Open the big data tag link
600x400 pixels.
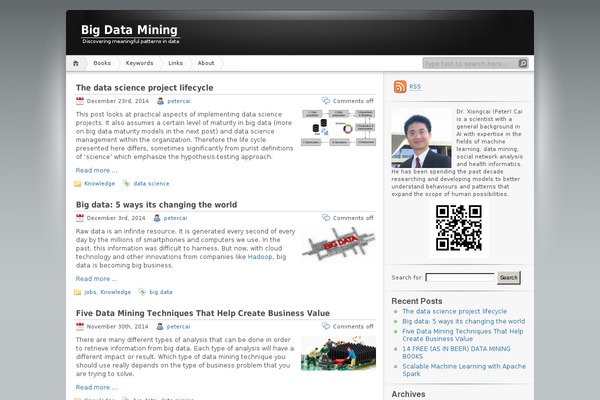[x=161, y=292]
